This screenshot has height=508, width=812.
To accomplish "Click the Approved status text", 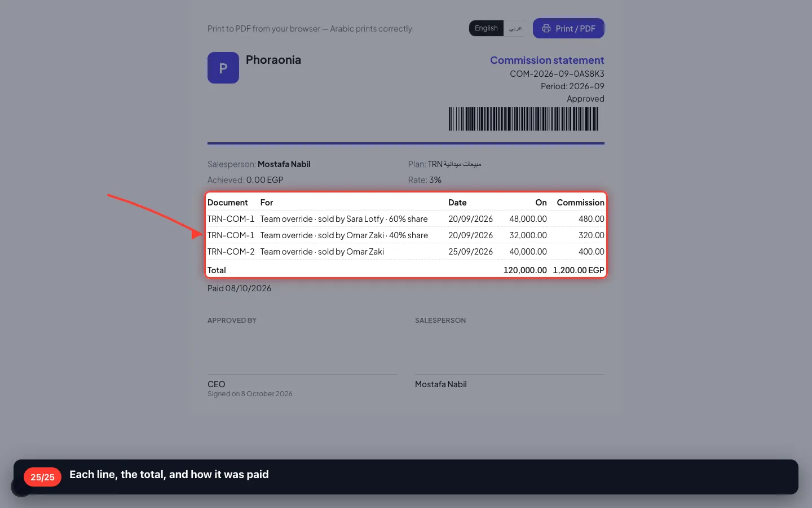I will [x=585, y=99].
